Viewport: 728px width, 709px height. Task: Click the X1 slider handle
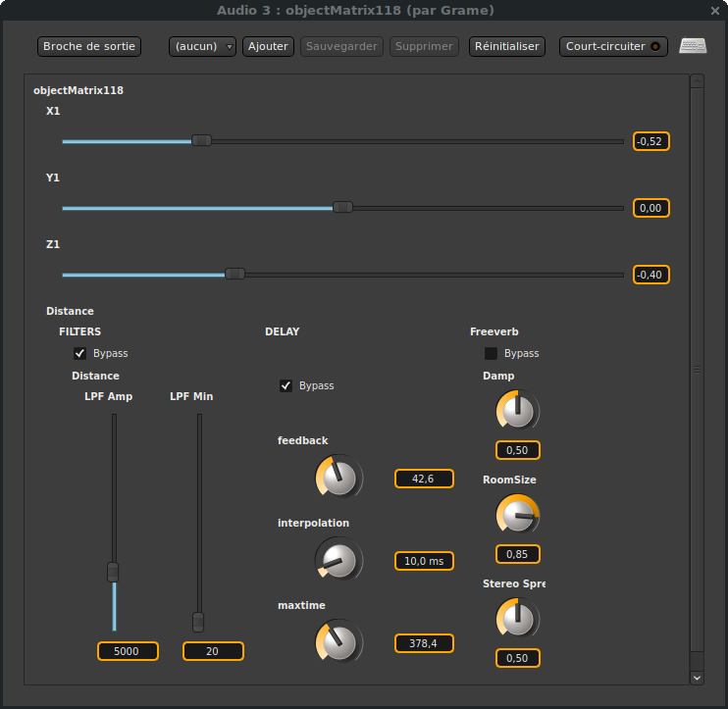coord(201,141)
